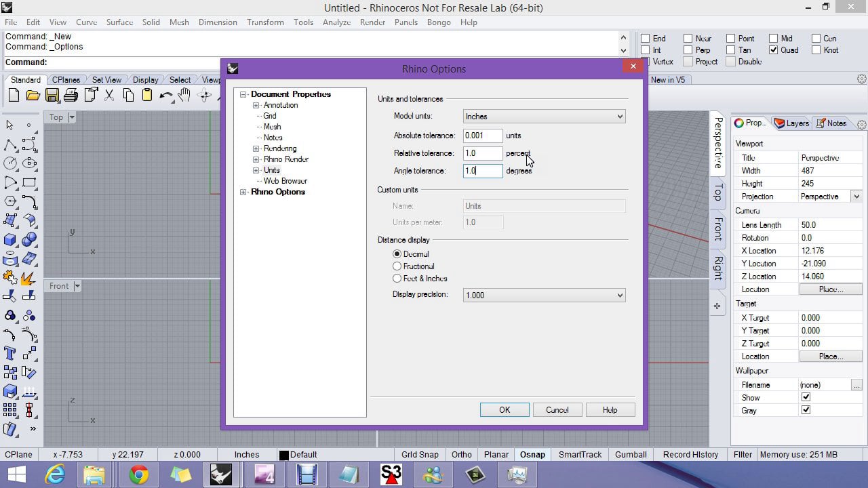This screenshot has height=488, width=868.
Task: Click OK in Rhino Options dialog
Action: pos(505,410)
